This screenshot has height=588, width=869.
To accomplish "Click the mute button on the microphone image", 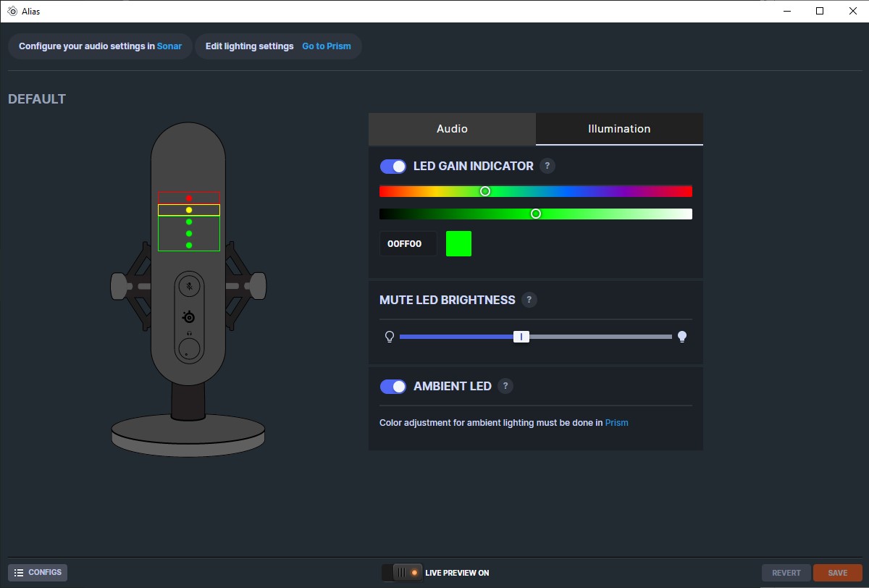I will (x=189, y=285).
